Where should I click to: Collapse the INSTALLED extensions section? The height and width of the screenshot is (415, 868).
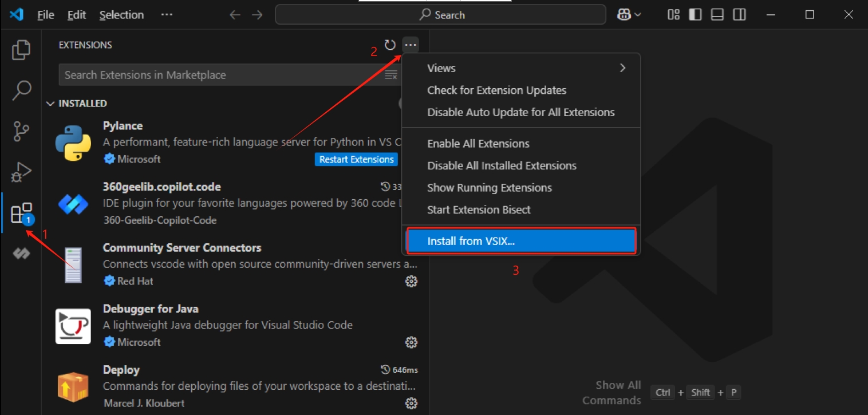(50, 104)
